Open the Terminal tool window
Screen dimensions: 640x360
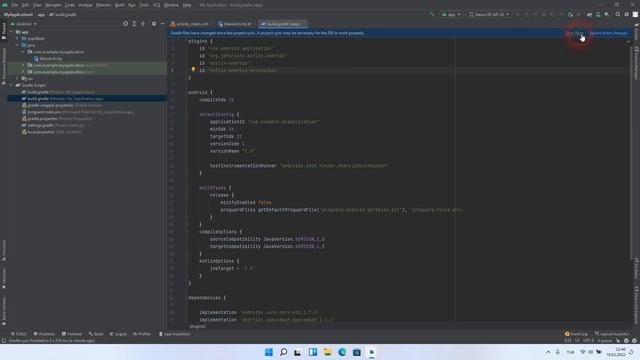(72, 334)
